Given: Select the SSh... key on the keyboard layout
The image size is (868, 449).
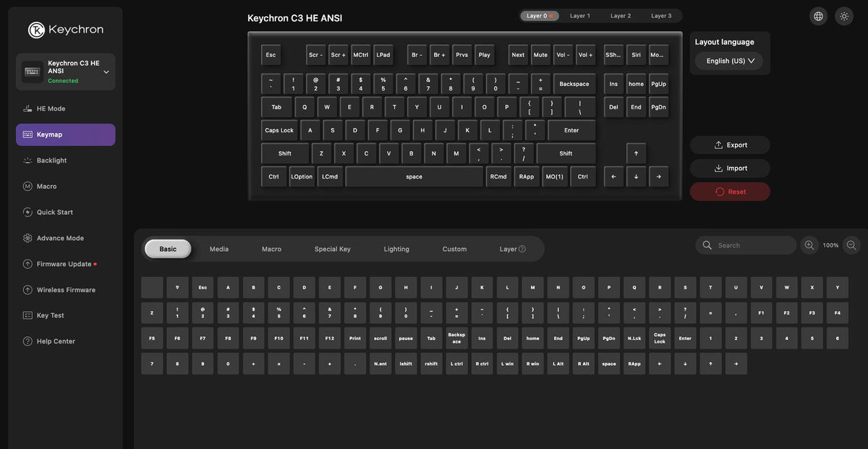Looking at the screenshot, I should 613,55.
